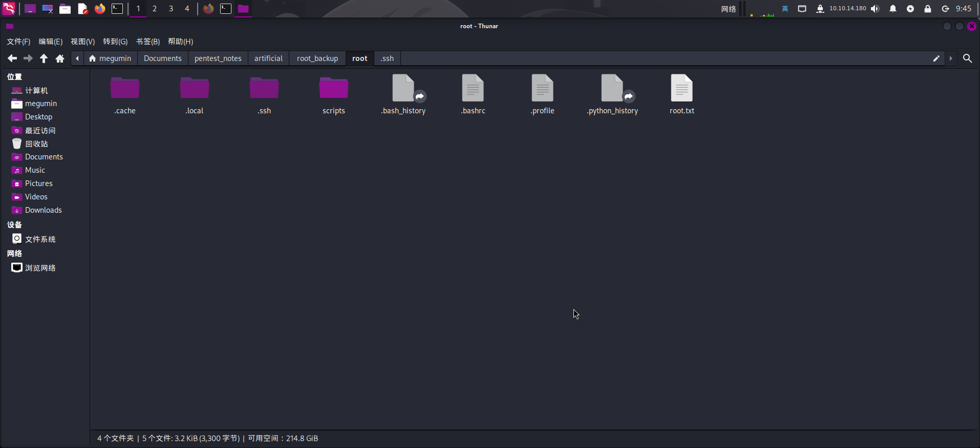Viewport: 980px width, 448px height.
Task: Open the 文件(F) menu
Action: click(x=18, y=42)
